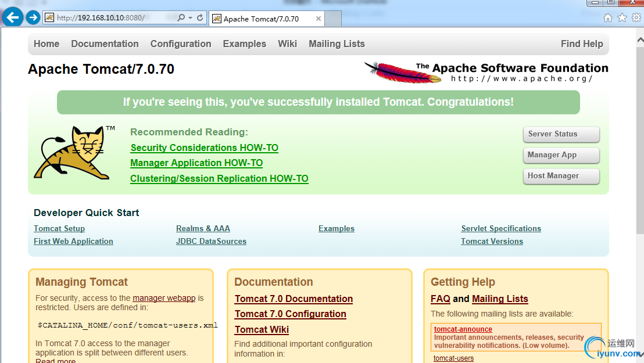644x363 pixels.
Task: Open the browser Tools gear icon
Action: pos(636,17)
